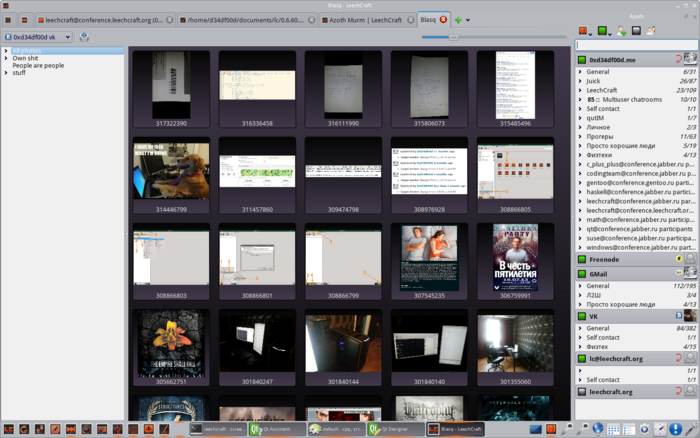Click the add contact icon in Azoth

click(x=621, y=31)
